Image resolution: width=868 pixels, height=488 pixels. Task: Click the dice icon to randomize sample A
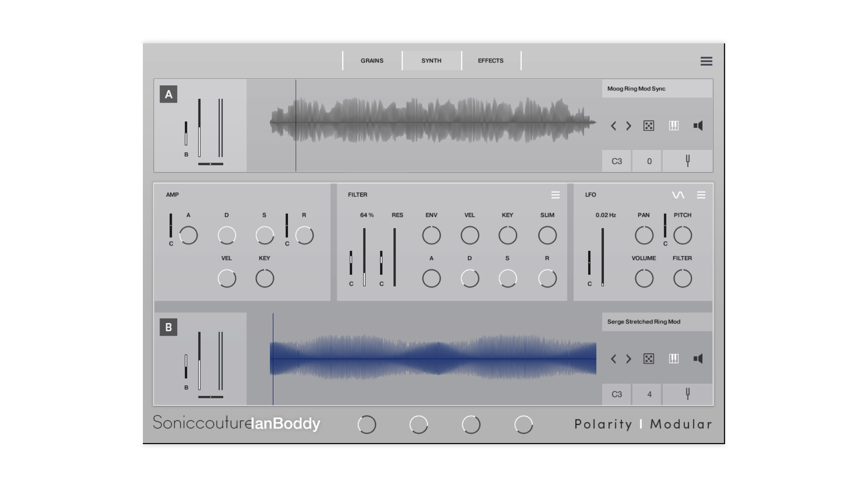(649, 126)
